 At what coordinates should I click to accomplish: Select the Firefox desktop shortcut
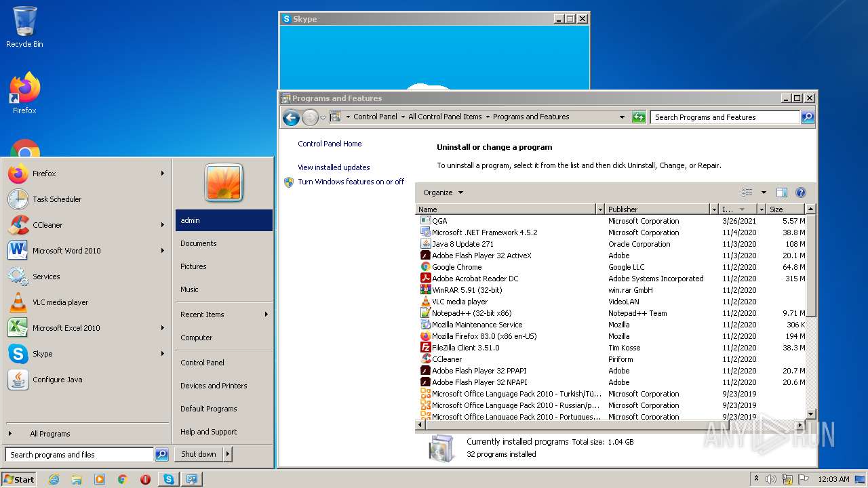pos(24,93)
